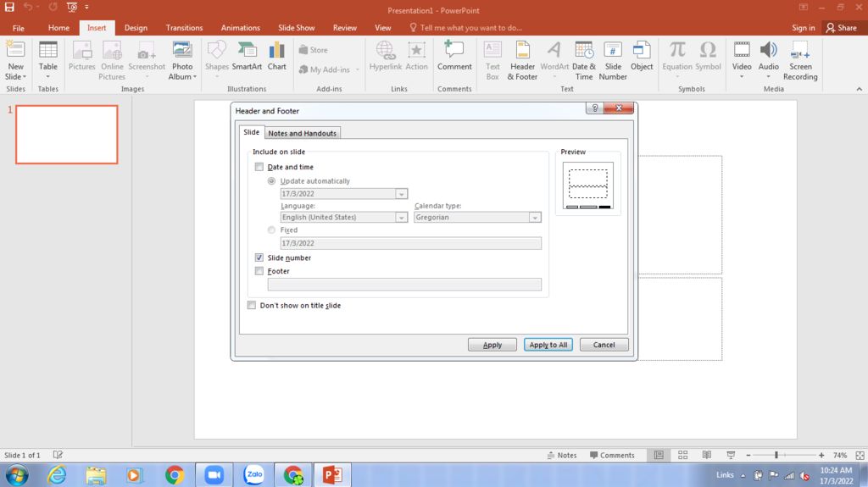Launch Zoom from the taskbar

[x=214, y=475]
